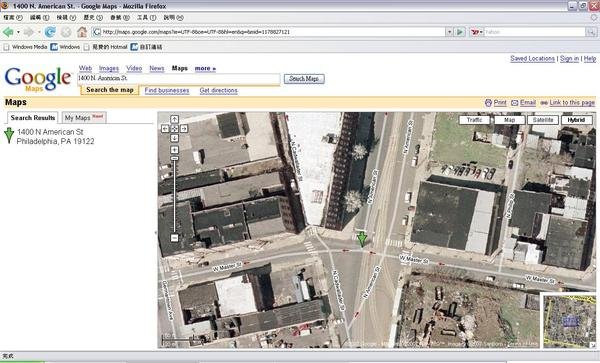Zoom in with the plus button

[x=174, y=150]
